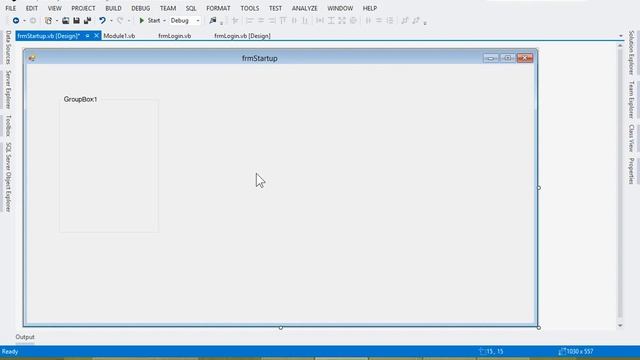This screenshot has height=360, width=640.
Task: Open the Class View side panel tab
Action: [x=631, y=138]
